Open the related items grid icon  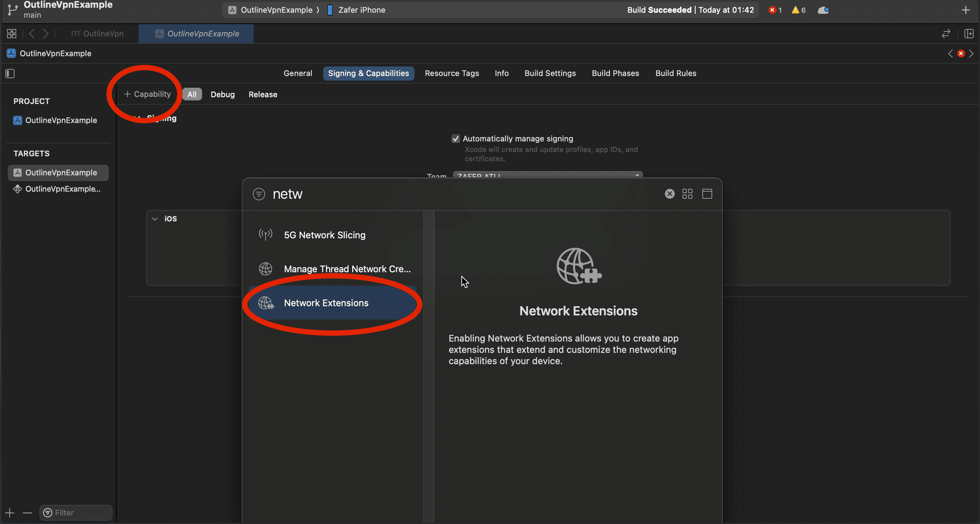[x=12, y=34]
